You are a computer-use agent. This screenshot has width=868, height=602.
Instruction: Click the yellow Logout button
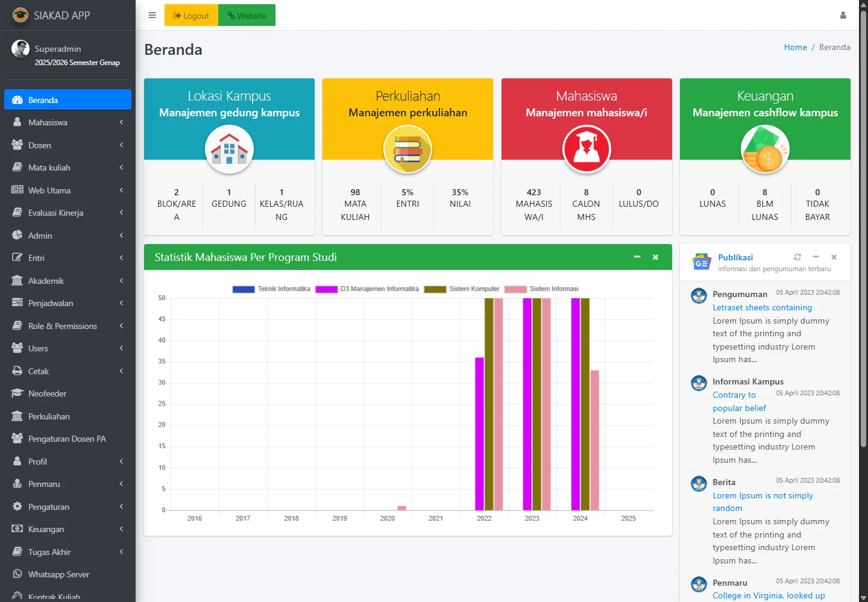191,16
